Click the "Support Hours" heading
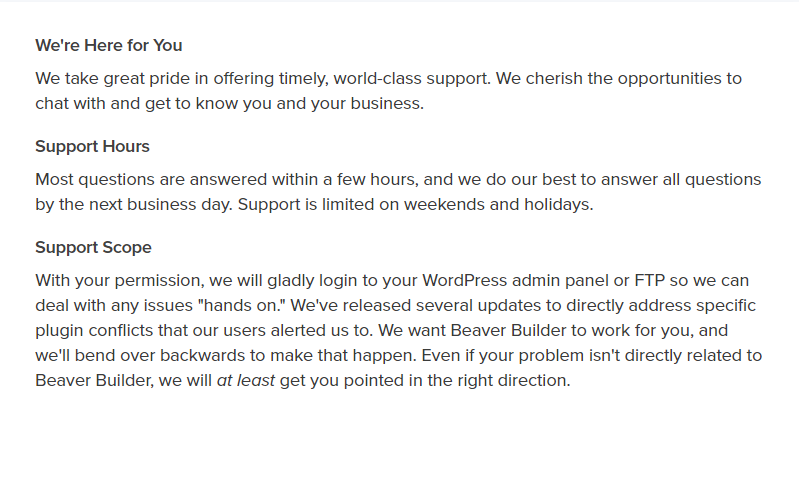Screen dimensions: 799x481 click(x=92, y=147)
